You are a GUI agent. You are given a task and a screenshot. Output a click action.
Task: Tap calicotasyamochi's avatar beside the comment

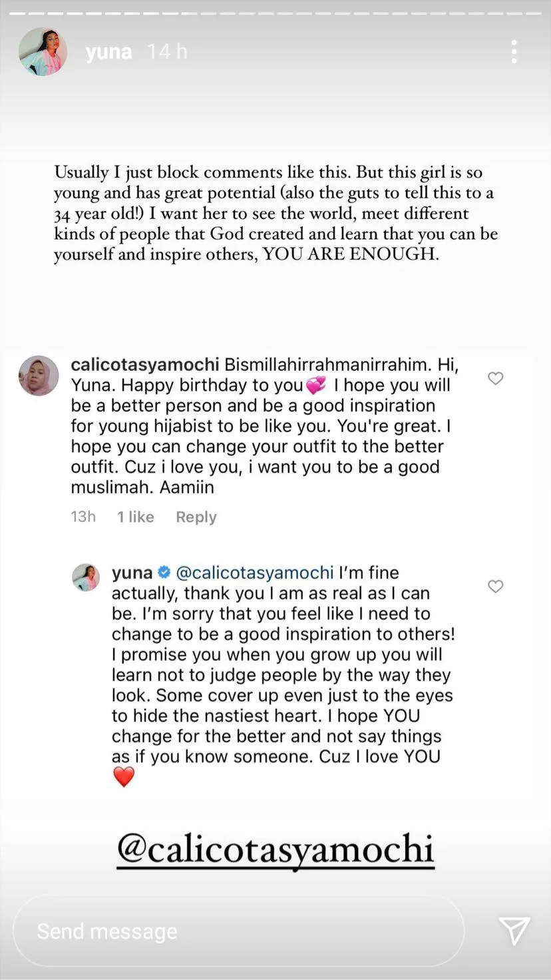[39, 375]
